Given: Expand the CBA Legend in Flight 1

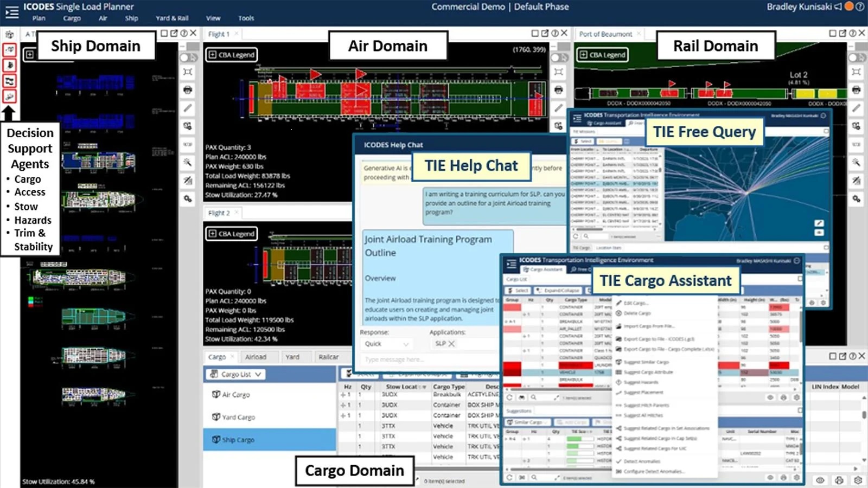Looking at the screenshot, I should coord(232,55).
